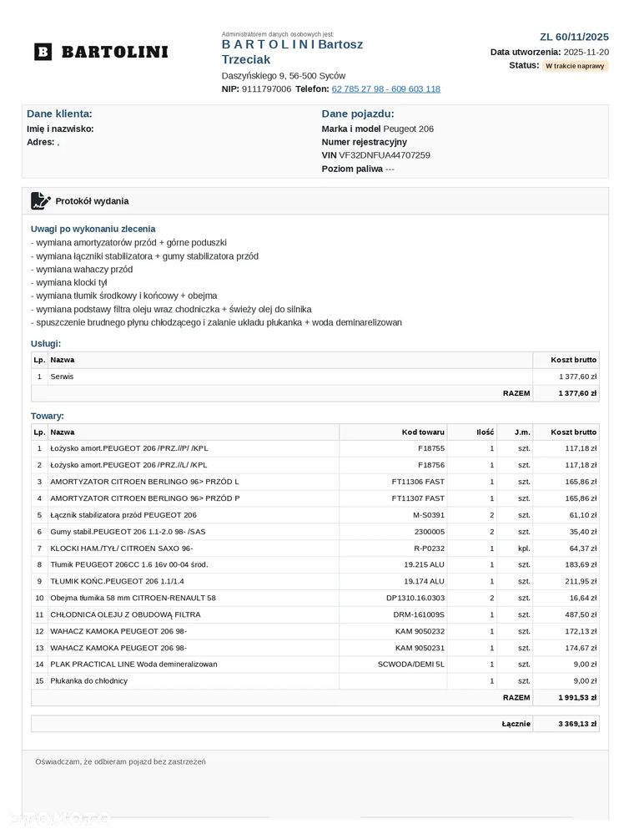
Task: Select row 'AMORTYZATOR CITROEN BERLINGO 96> PRZÓD L'
Action: click(315, 482)
